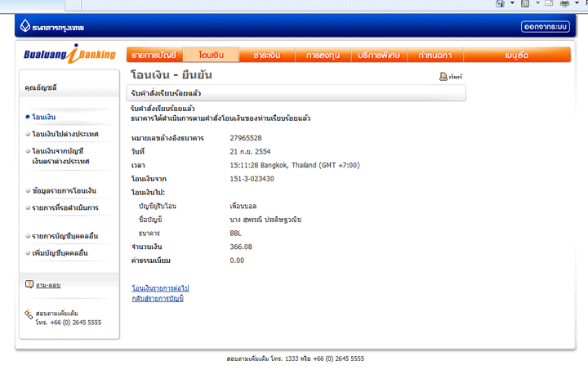This screenshot has width=588, height=392.
Task: Click the browser mail icon in toolbar
Action: click(549, 3)
